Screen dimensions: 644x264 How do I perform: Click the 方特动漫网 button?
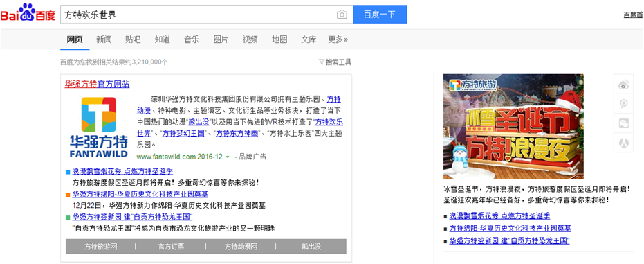tap(241, 247)
